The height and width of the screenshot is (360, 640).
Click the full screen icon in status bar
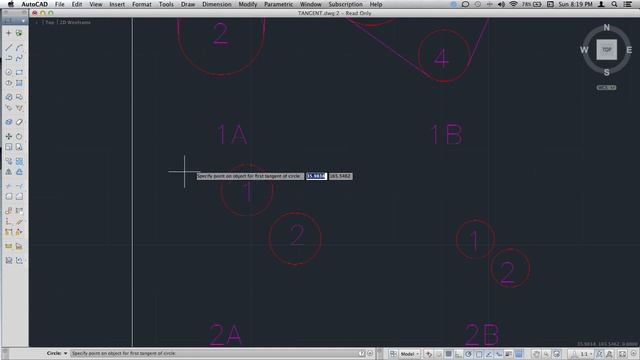coord(622,354)
